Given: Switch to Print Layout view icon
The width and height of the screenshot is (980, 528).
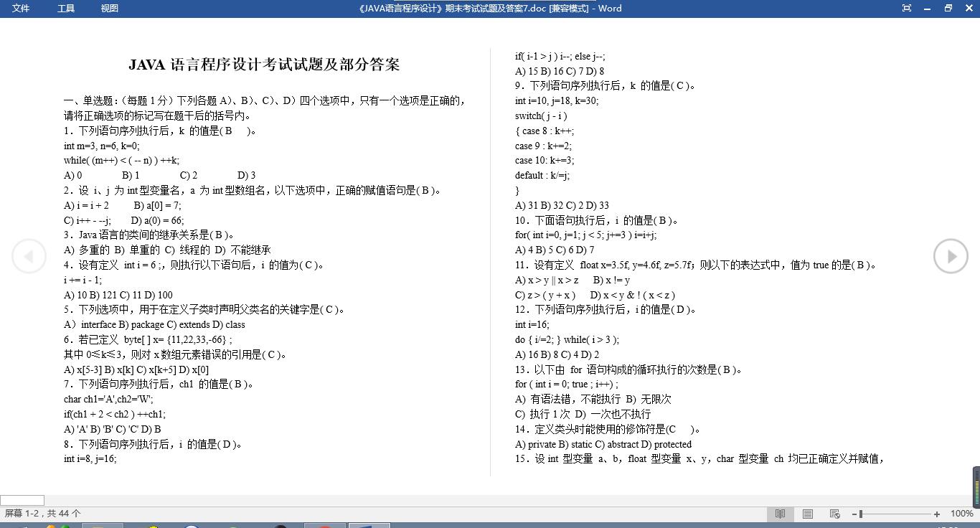Looking at the screenshot, I should click(807, 514).
